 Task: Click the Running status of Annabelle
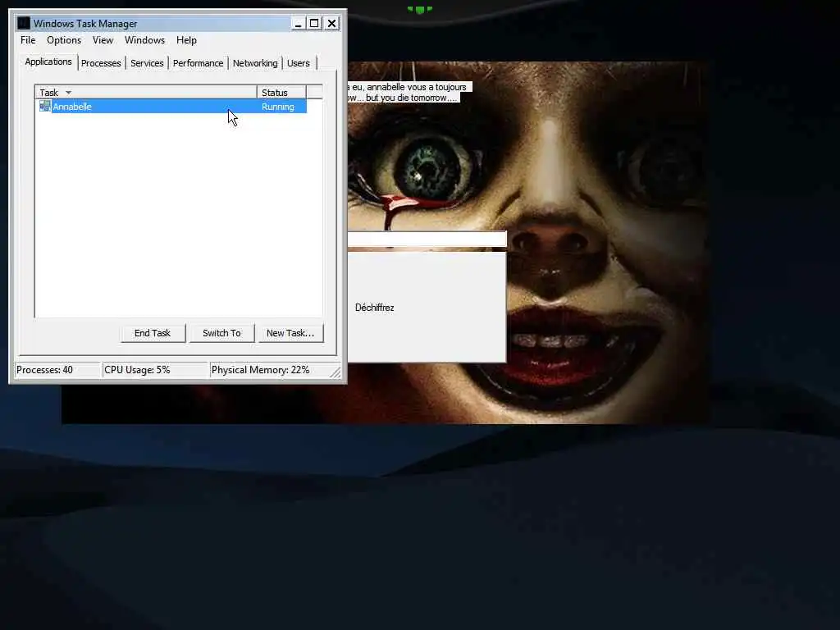click(x=277, y=107)
